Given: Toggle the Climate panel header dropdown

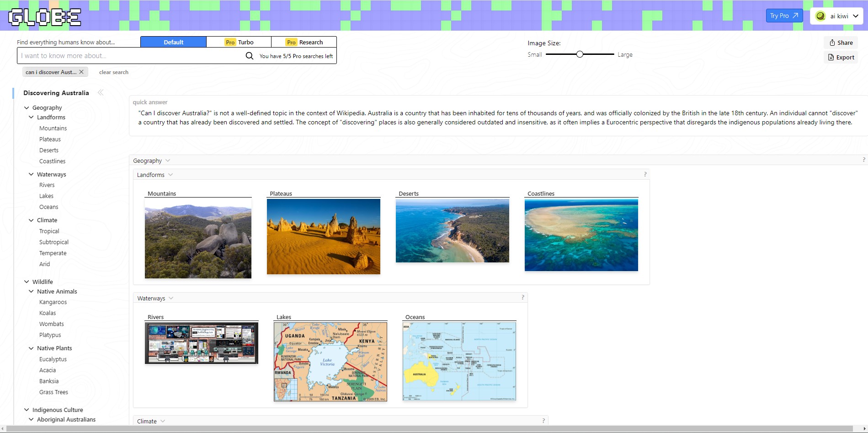Looking at the screenshot, I should pyautogui.click(x=163, y=421).
